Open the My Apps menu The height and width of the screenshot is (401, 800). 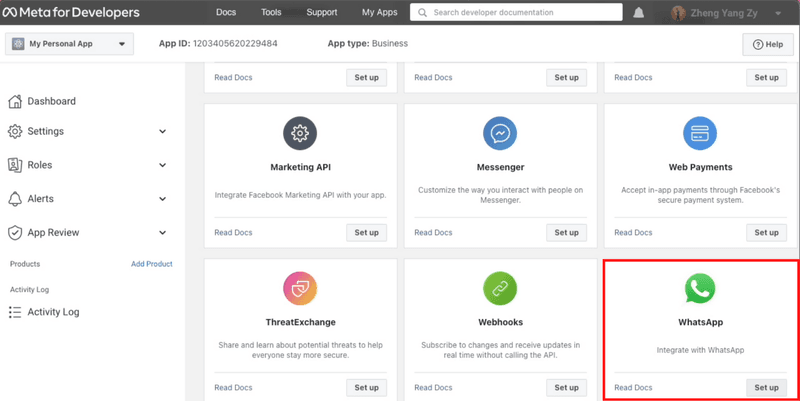point(380,12)
